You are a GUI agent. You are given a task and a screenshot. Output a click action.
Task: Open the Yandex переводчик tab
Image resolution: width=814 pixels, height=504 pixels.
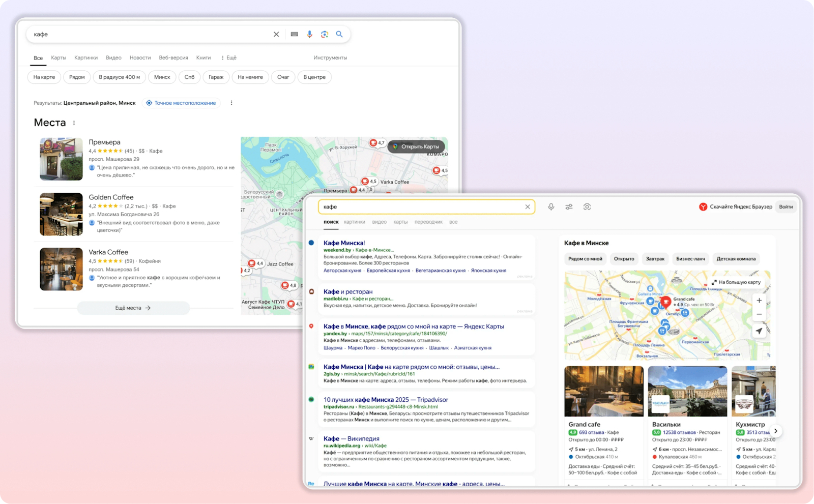coord(428,222)
